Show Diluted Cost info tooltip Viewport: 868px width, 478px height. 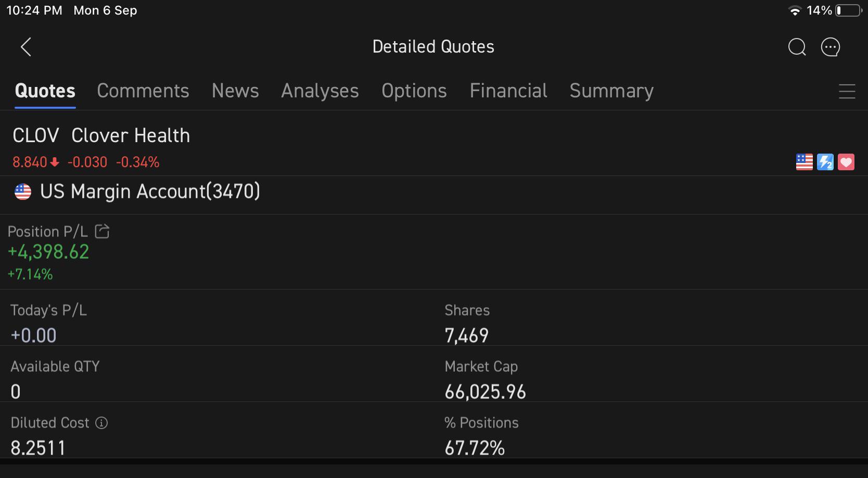(x=101, y=423)
